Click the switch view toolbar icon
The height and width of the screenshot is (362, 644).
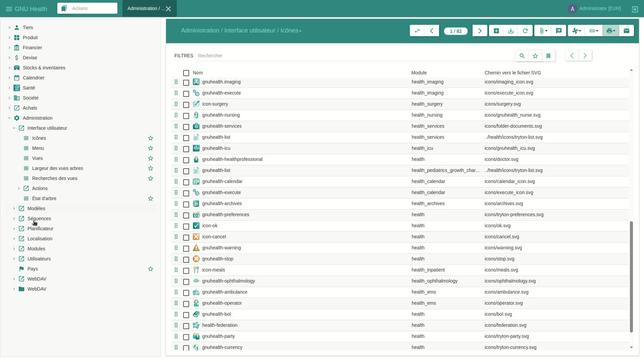(417, 31)
